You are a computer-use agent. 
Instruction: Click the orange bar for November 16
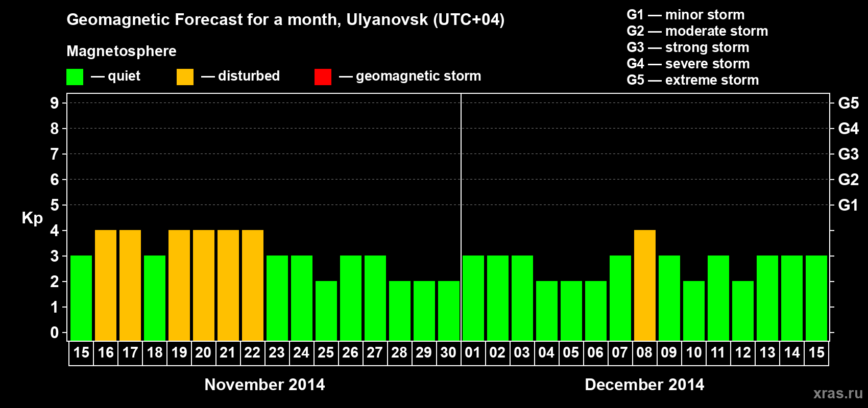point(106,286)
